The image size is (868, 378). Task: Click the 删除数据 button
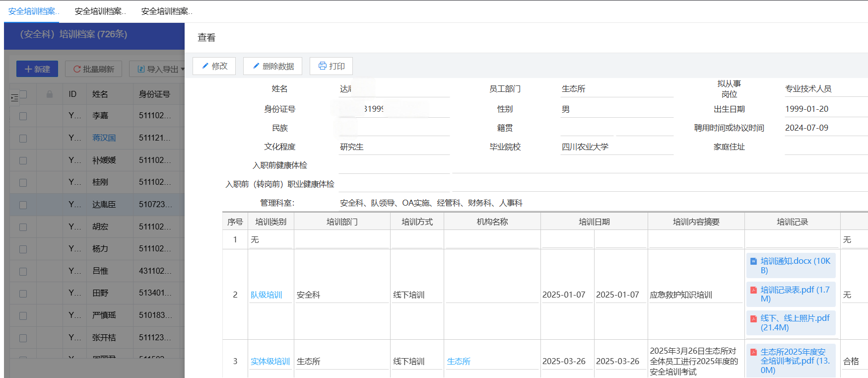(272, 66)
